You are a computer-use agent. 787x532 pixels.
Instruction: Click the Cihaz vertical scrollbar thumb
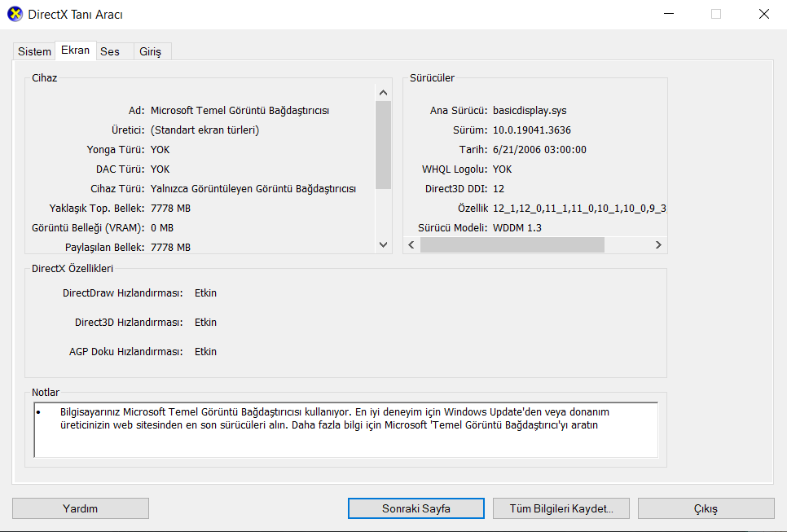(x=384, y=145)
